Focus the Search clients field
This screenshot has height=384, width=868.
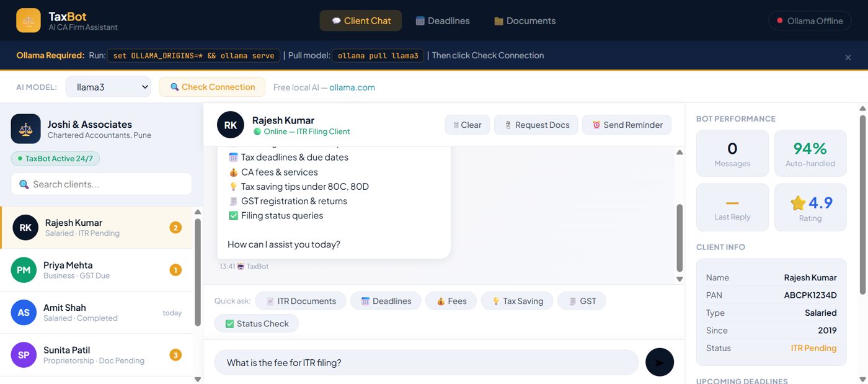coord(101,184)
